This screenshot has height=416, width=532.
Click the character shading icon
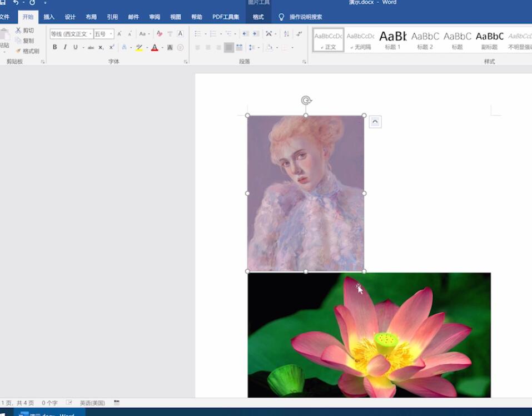pos(170,47)
